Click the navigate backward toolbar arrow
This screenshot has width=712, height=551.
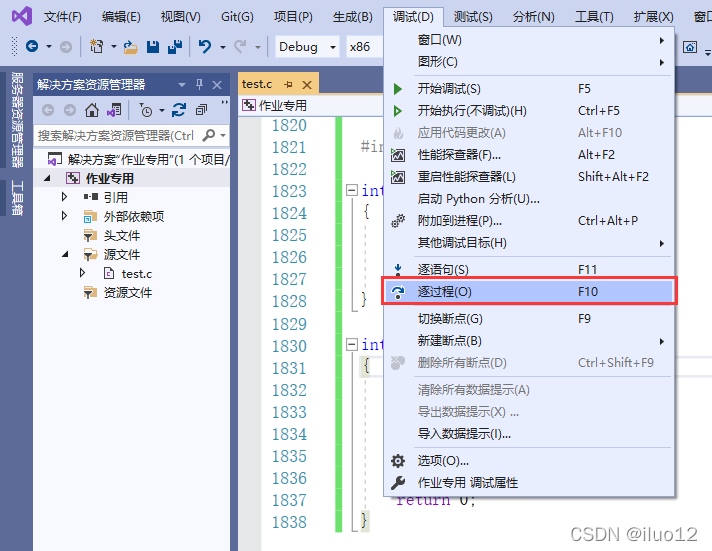[x=32, y=46]
